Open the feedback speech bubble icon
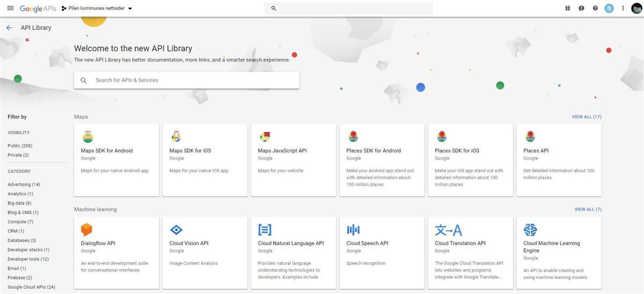This screenshot has width=644, height=294. [581, 8]
